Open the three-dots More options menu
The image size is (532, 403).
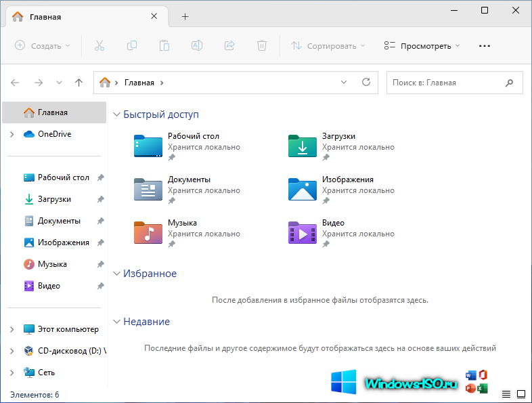[485, 46]
